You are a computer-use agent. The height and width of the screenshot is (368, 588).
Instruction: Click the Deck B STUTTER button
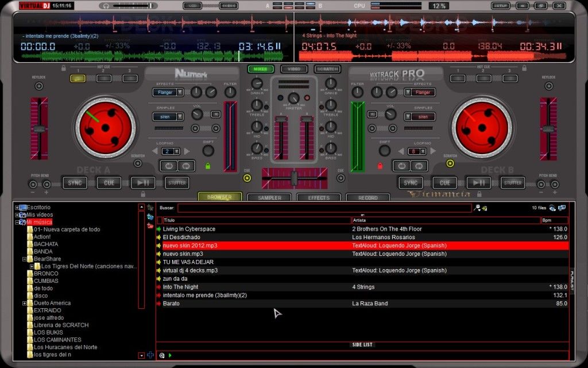click(x=513, y=183)
